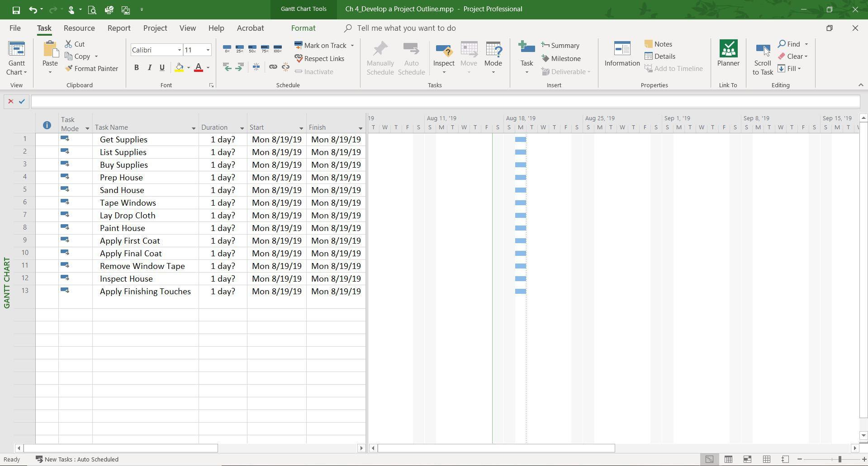The width and height of the screenshot is (868, 466).
Task: Switch to the Resource tab
Action: tap(79, 28)
